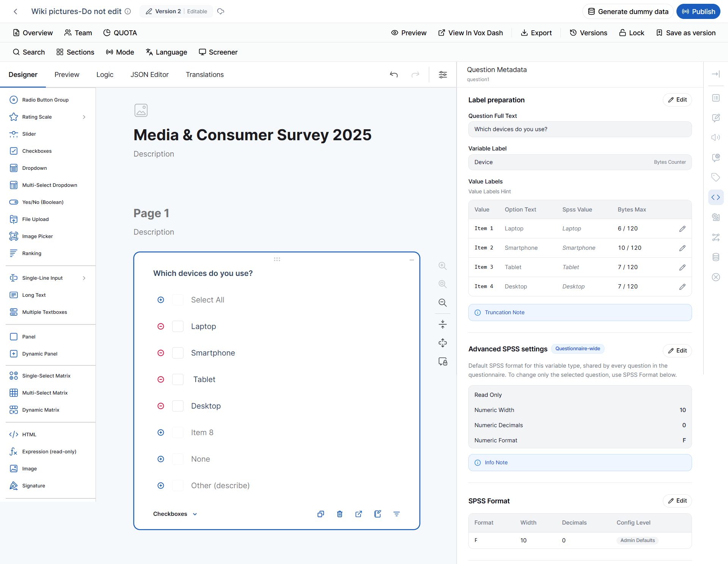
Task: Open designer settings sliders icon
Action: click(x=443, y=75)
